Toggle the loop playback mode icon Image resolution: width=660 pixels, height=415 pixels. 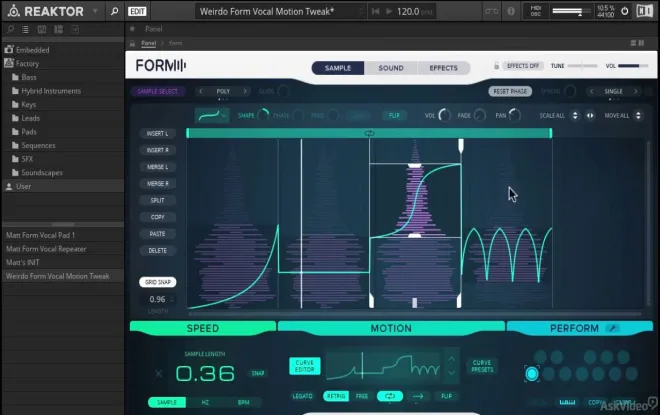click(390, 396)
